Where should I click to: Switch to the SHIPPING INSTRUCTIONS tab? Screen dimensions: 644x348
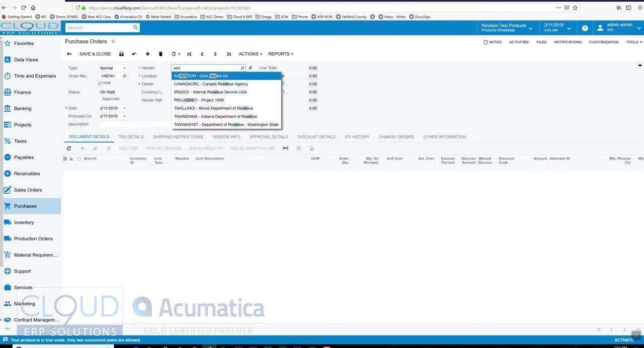[178, 137]
